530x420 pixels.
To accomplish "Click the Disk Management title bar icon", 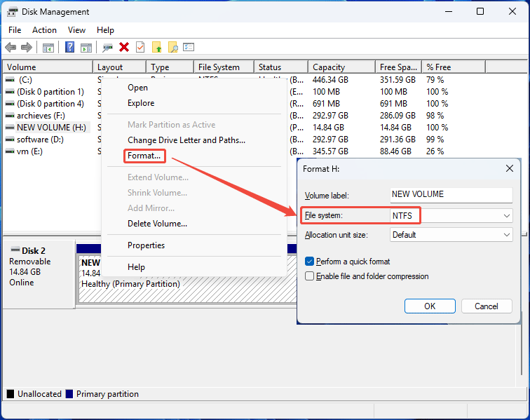I will [x=12, y=12].
